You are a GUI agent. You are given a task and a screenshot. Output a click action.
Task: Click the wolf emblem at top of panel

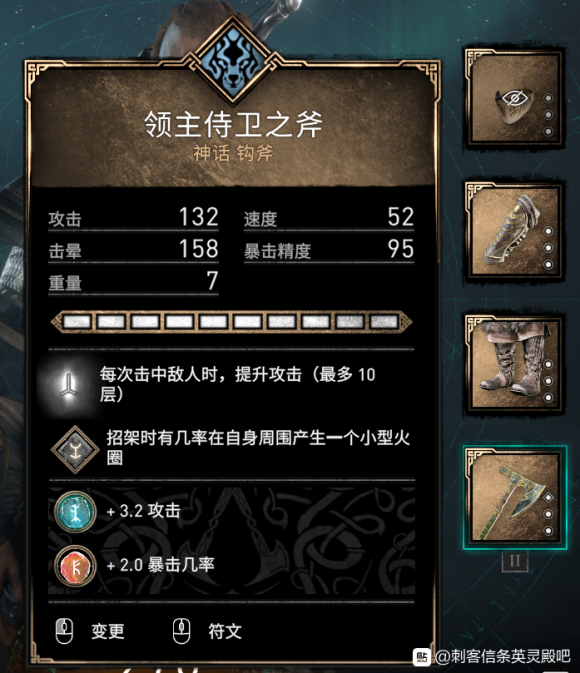point(233,61)
